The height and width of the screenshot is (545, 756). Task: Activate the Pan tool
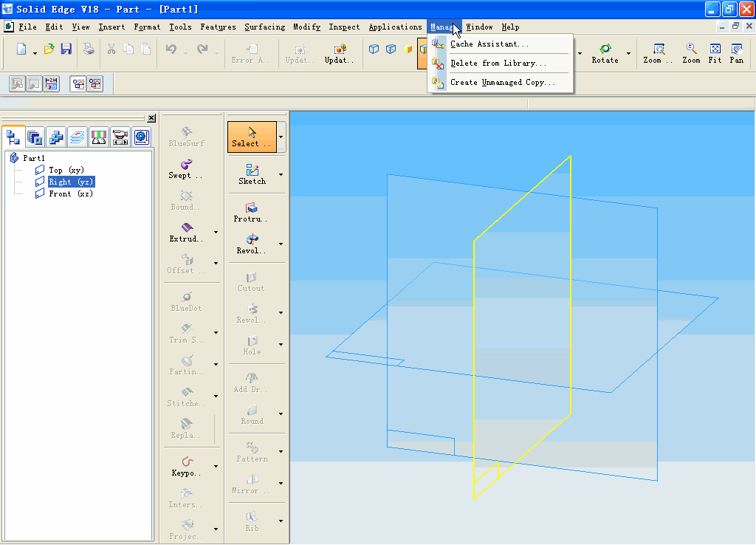[x=736, y=53]
